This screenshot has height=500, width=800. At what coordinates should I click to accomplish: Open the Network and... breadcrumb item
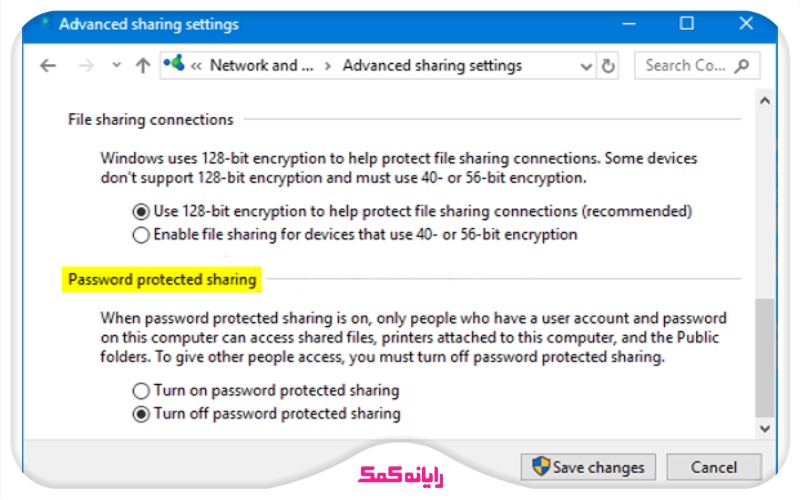pos(261,66)
